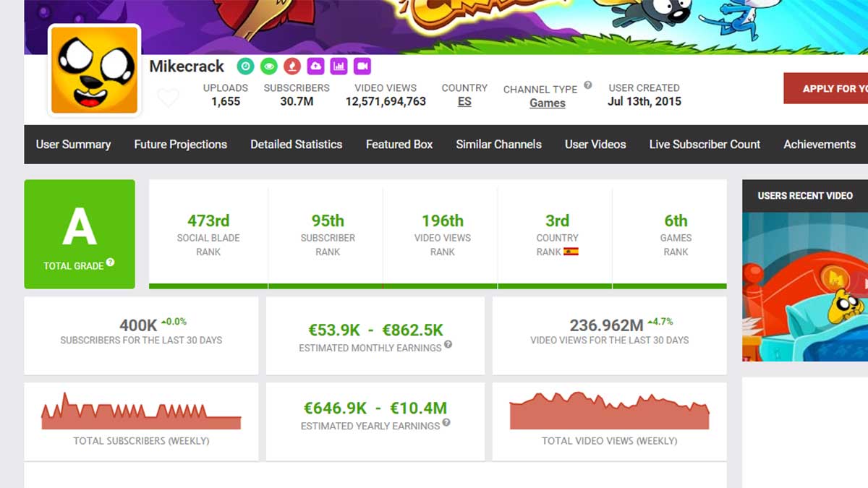Click the green eye badge icon
The image size is (868, 488).
click(268, 67)
